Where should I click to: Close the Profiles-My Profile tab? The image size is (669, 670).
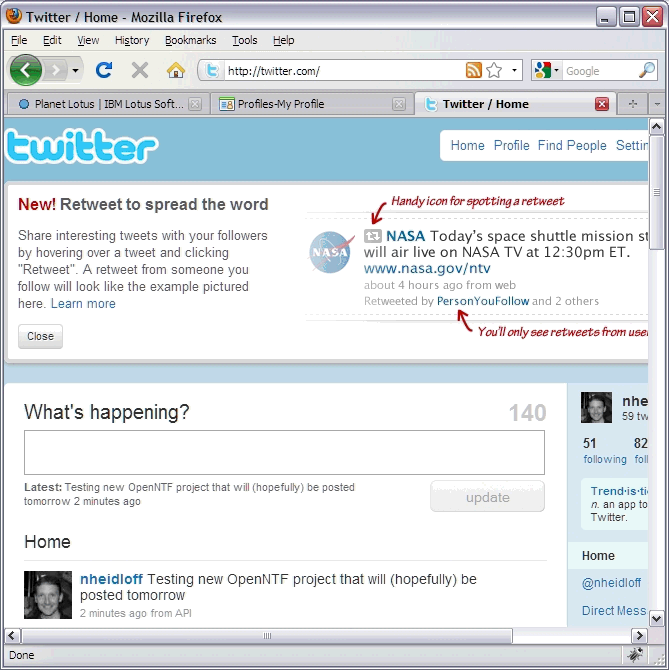399,104
